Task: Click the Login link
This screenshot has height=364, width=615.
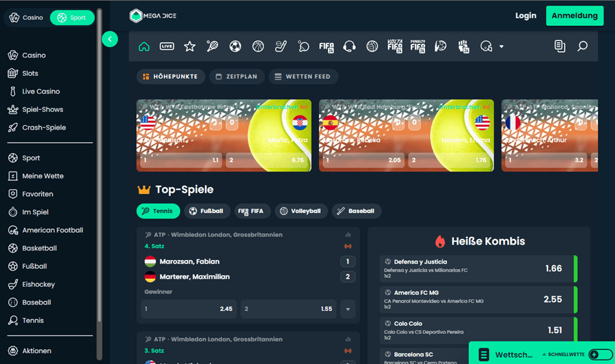Action: pyautogui.click(x=525, y=16)
